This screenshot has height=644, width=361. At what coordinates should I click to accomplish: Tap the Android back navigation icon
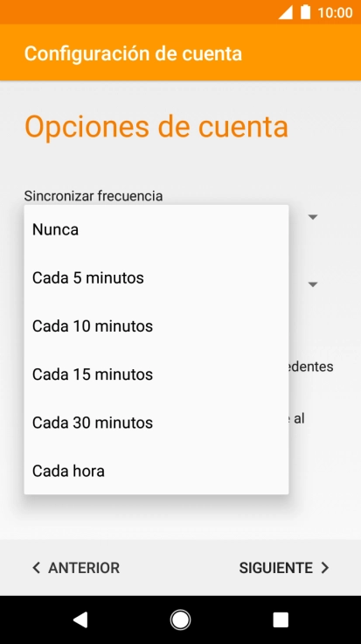pyautogui.click(x=80, y=619)
